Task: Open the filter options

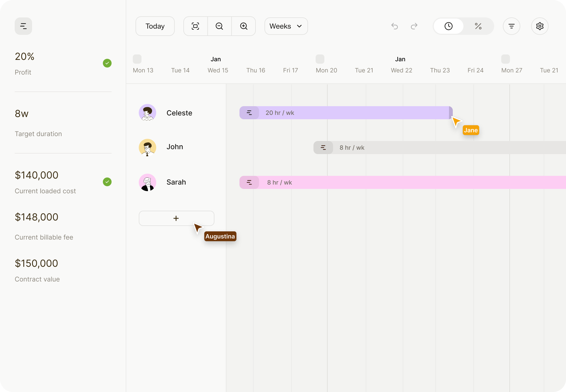Action: click(511, 26)
